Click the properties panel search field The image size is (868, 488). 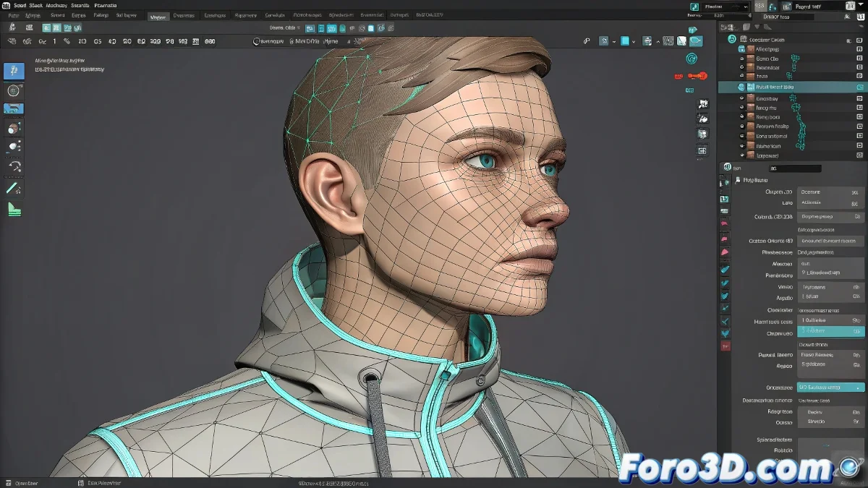(x=794, y=168)
